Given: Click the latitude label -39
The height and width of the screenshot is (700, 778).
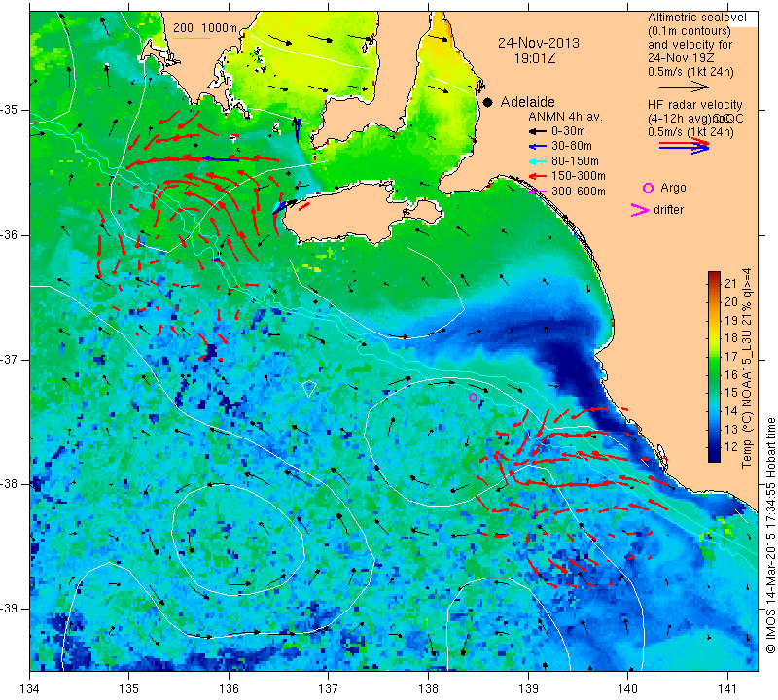Looking at the screenshot, I should pyautogui.click(x=10, y=609).
